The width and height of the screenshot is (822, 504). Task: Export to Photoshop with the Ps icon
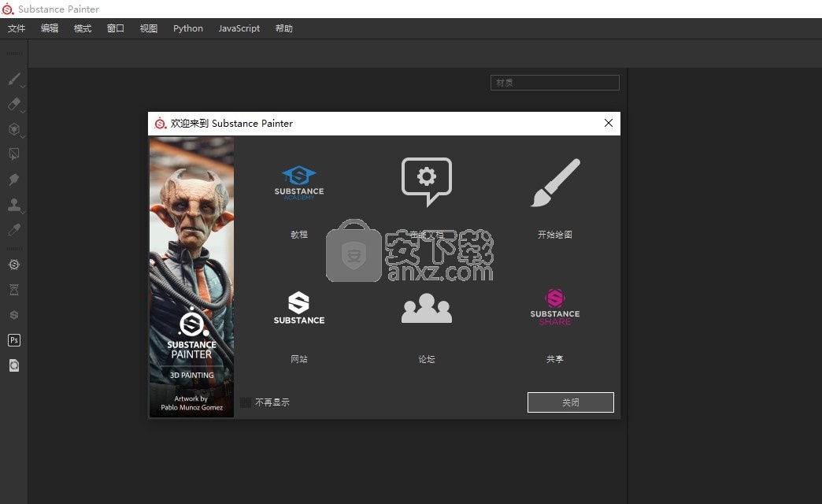click(x=14, y=340)
